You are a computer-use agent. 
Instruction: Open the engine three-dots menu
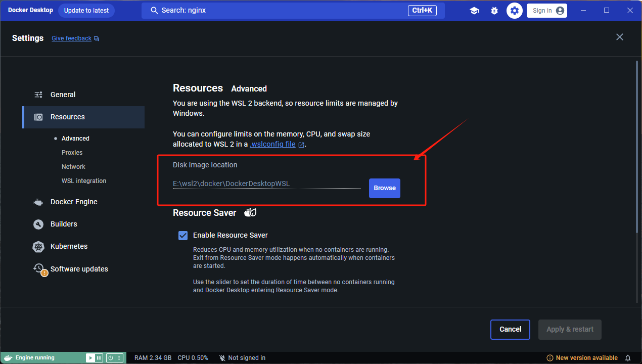click(119, 357)
